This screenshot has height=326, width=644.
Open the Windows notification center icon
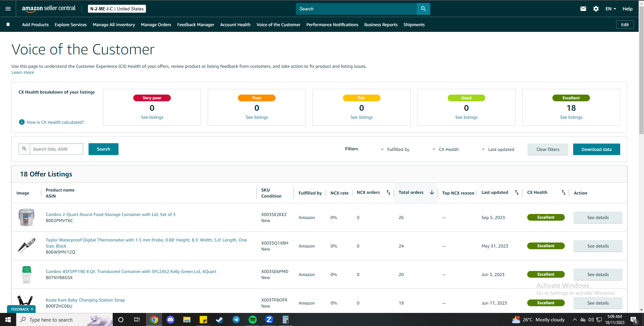(x=634, y=320)
